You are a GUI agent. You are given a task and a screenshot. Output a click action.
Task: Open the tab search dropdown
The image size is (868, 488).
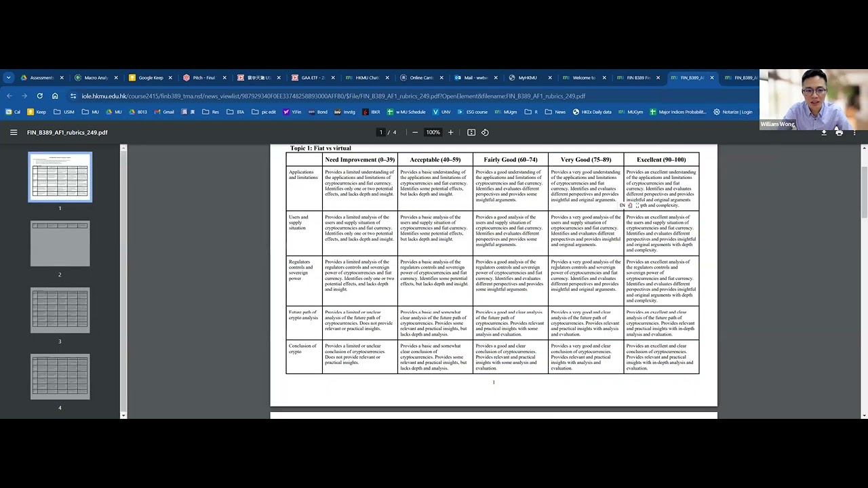(8, 77)
